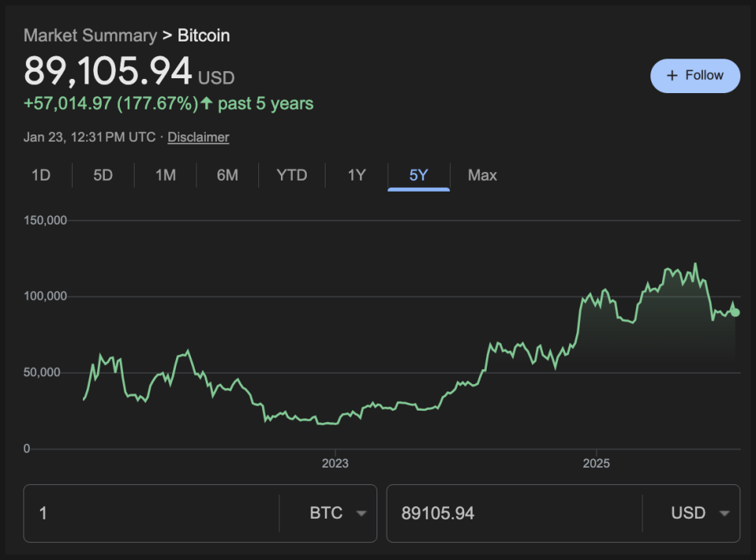Select the 1D time range tab
This screenshot has height=560, width=756.
[41, 175]
